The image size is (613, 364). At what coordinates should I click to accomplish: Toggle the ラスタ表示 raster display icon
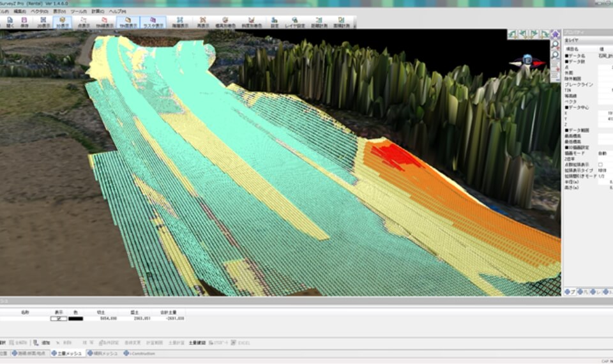(153, 22)
